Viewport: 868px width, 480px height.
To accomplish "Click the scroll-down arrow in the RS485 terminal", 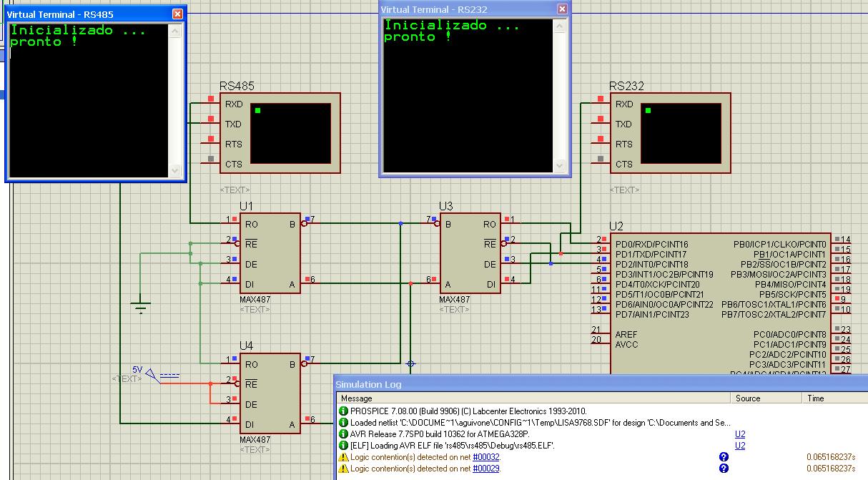I will click(174, 170).
